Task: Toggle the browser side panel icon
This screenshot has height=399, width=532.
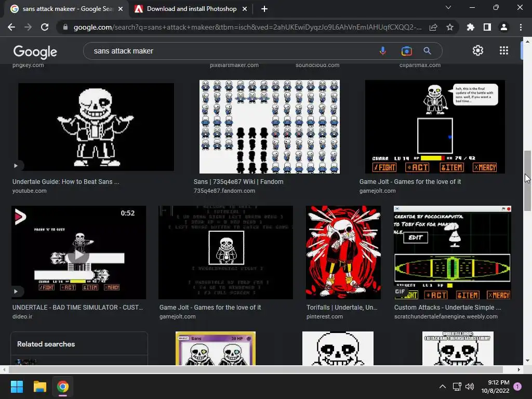Action: [x=487, y=27]
